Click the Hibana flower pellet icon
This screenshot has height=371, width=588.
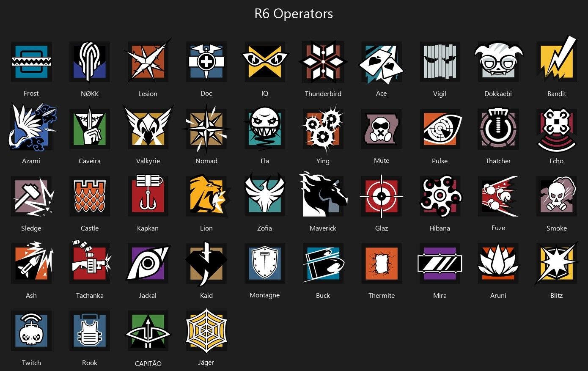tap(440, 196)
